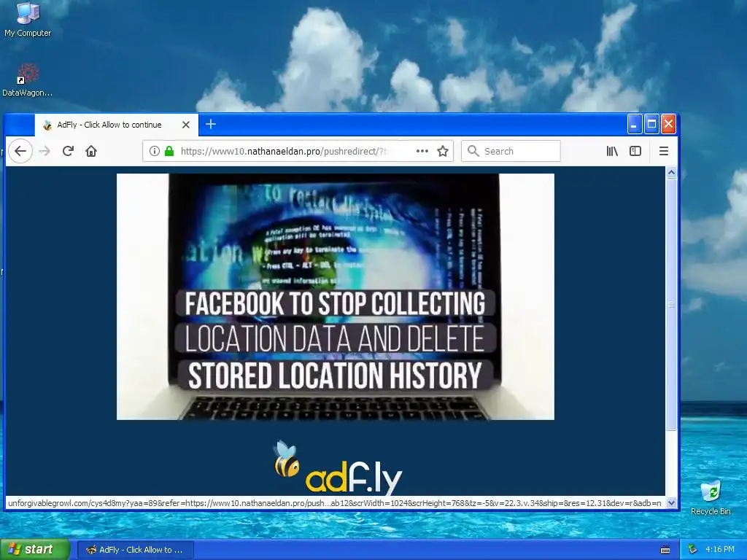The image size is (747, 560).
Task: Click the vertical scrollbar thumb
Action: 671,305
